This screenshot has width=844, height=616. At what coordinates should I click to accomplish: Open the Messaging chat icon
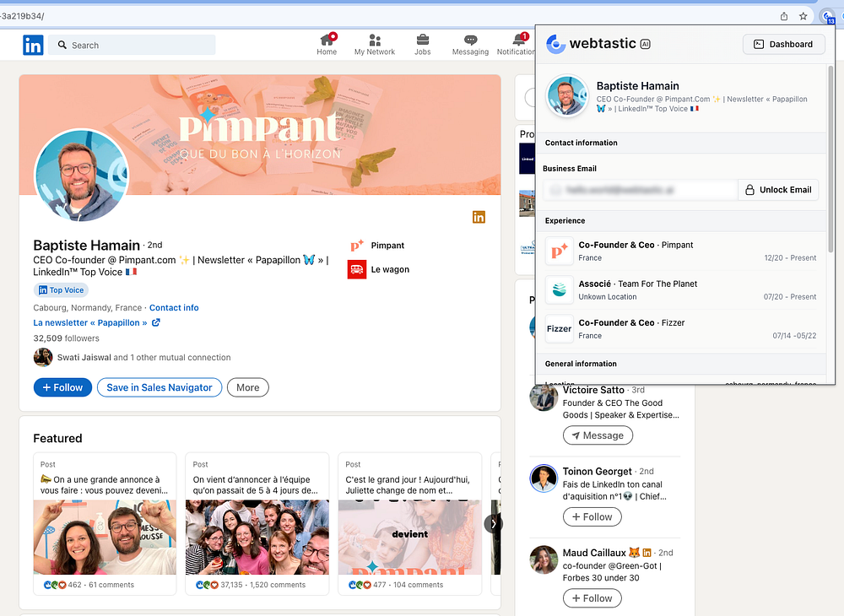[x=470, y=40]
